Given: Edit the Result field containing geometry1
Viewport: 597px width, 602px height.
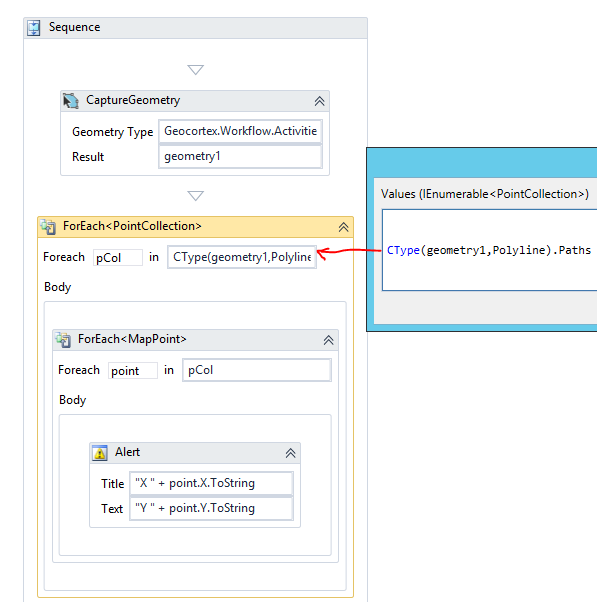Looking at the screenshot, I should [240, 156].
